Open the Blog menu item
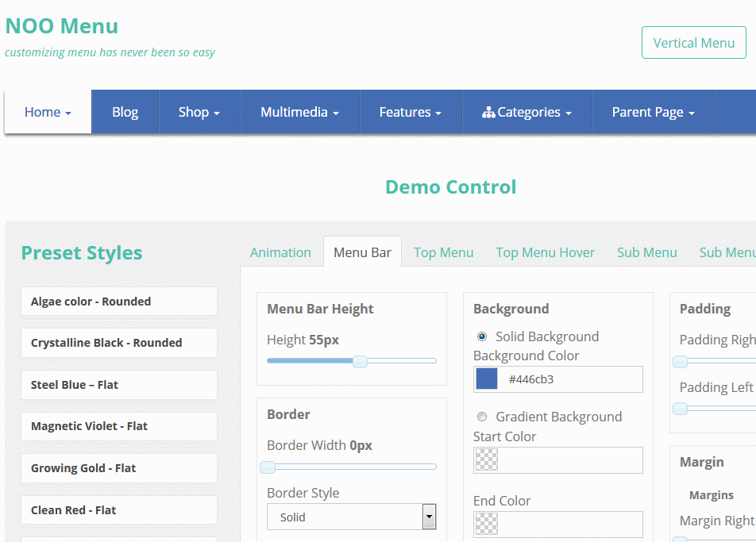 point(125,112)
